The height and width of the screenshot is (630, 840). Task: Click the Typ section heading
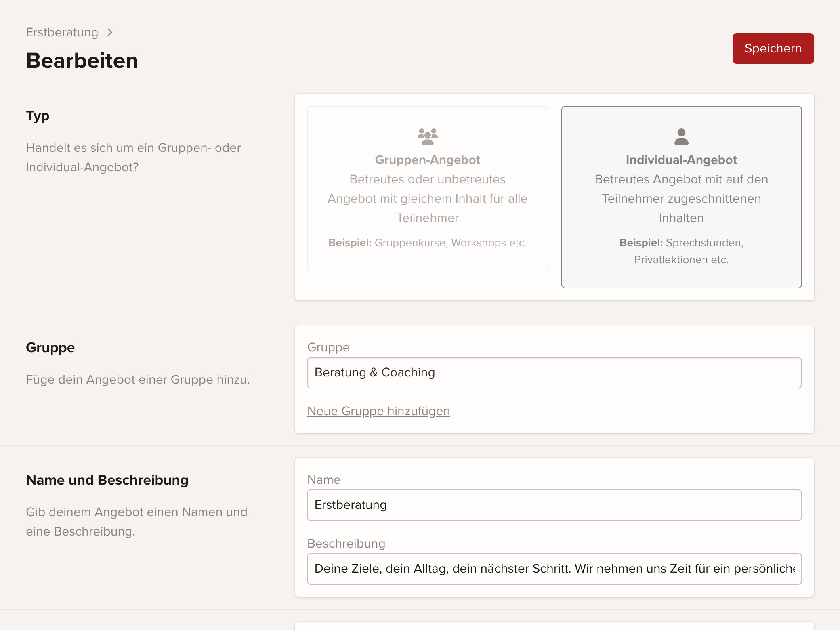38,116
